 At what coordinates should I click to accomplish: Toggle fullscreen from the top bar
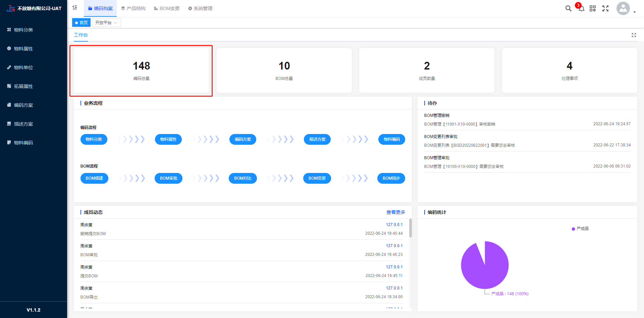coord(605,8)
